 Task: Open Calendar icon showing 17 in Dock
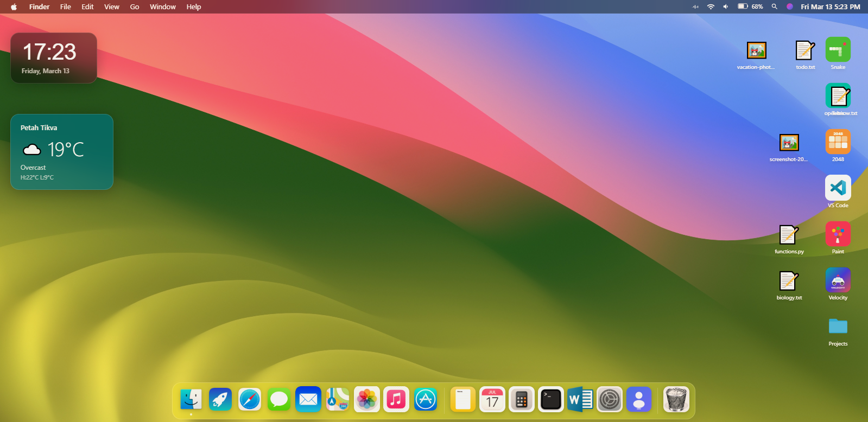pos(492,400)
